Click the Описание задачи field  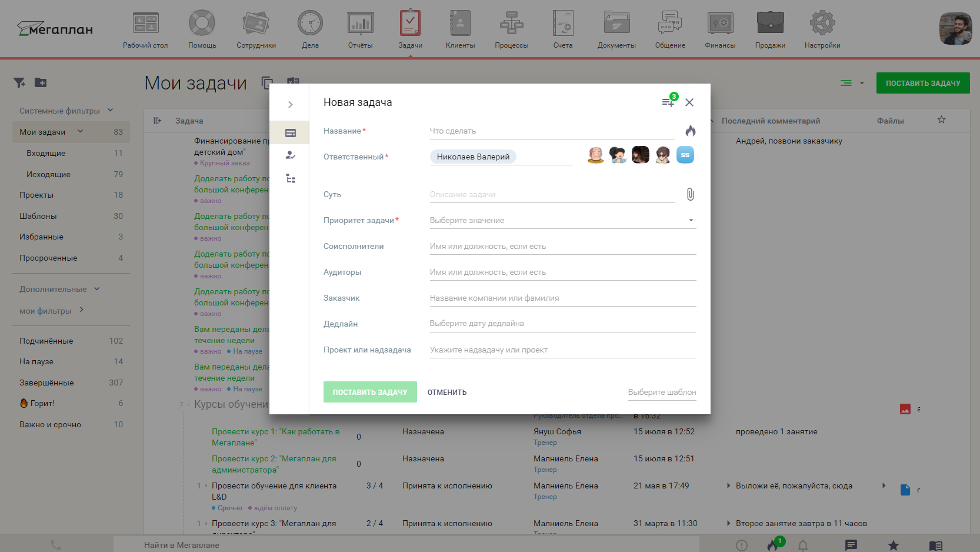[552, 195]
